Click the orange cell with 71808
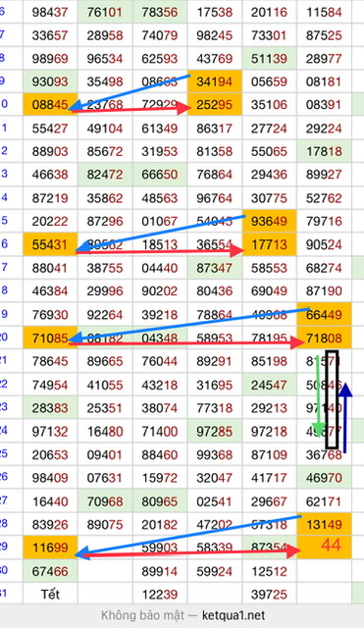364x628 pixels. pyautogui.click(x=325, y=338)
